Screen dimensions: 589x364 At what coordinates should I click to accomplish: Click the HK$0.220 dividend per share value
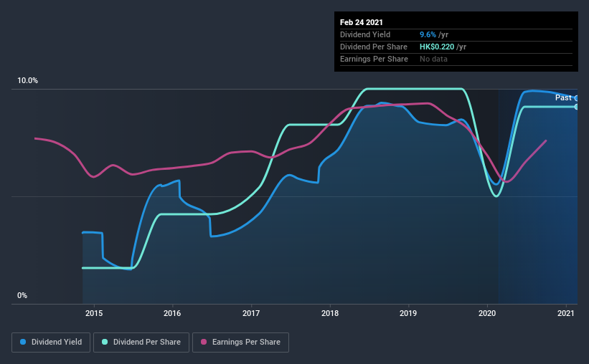click(437, 47)
